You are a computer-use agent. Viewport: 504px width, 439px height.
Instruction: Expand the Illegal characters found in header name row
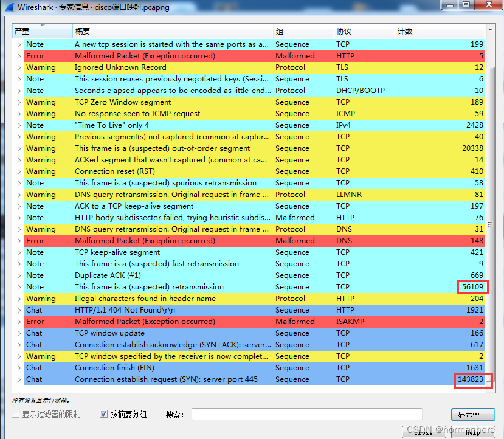click(19, 299)
